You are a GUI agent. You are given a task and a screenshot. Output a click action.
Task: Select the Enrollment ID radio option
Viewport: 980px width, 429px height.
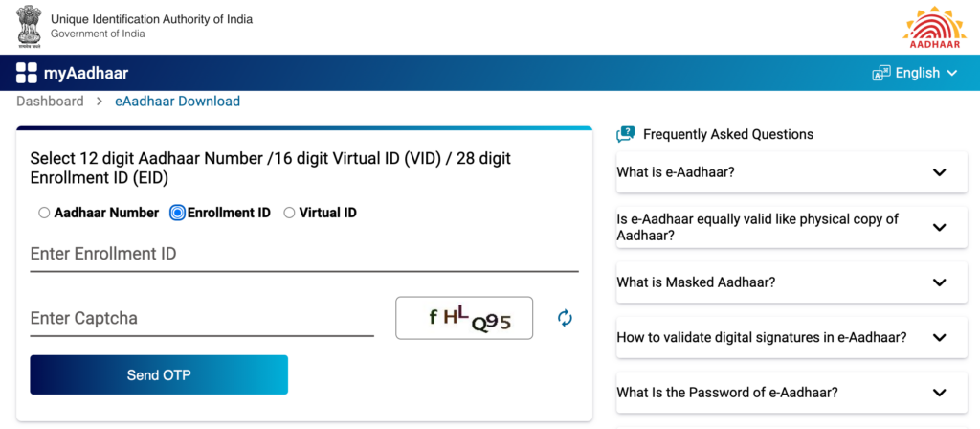[x=177, y=213]
